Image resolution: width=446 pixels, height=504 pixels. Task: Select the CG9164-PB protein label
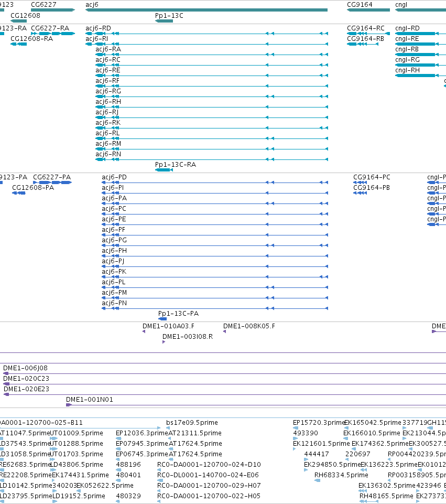tap(372, 187)
